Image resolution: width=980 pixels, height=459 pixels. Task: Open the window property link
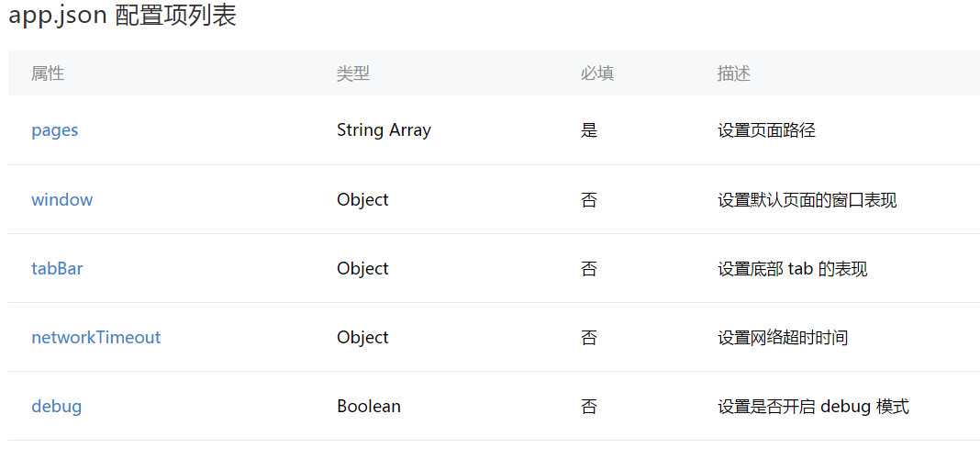(x=61, y=200)
